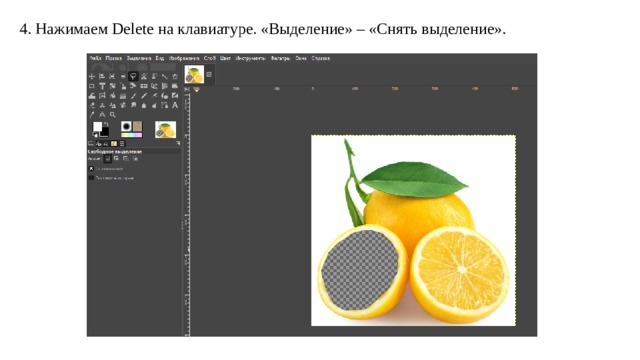Image resolution: width=640 pixels, height=360 pixels.
Task: Select the Rotate tool
Action: pyautogui.click(x=112, y=86)
